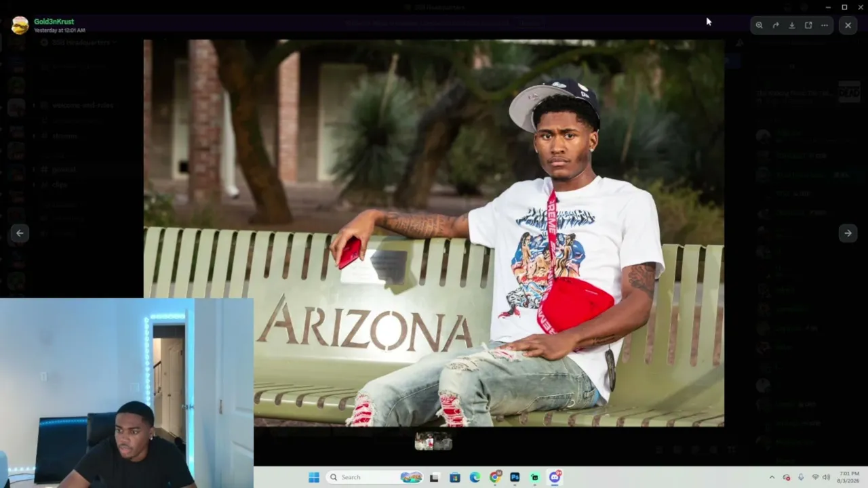
Task: Open the image in browser icon
Action: pyautogui.click(x=808, y=25)
